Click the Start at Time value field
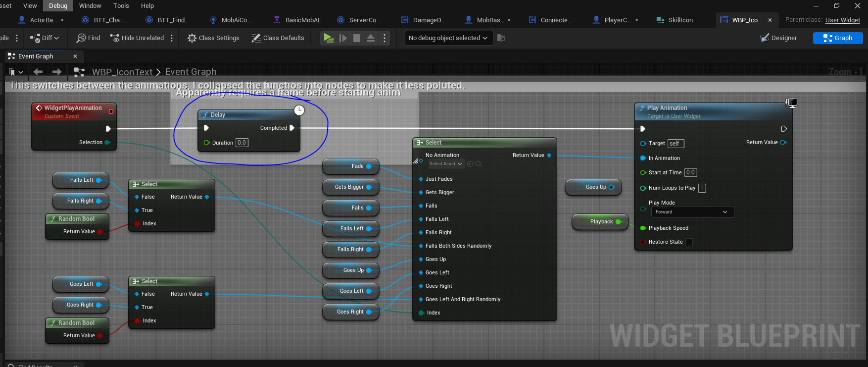This screenshot has height=367, width=868. (691, 172)
